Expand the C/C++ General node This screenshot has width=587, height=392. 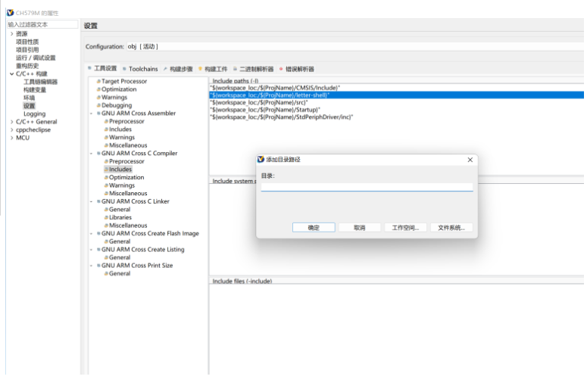click(x=11, y=122)
